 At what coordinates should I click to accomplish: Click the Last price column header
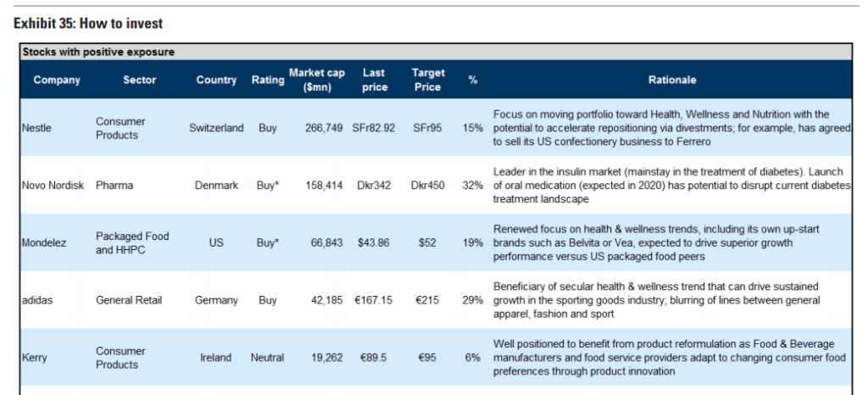tap(375, 80)
